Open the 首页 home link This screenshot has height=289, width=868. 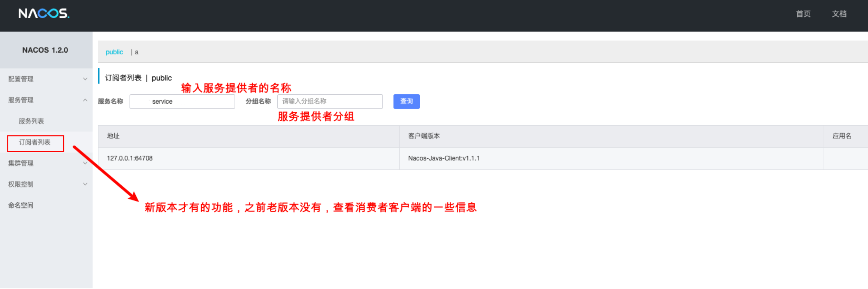[x=803, y=14]
